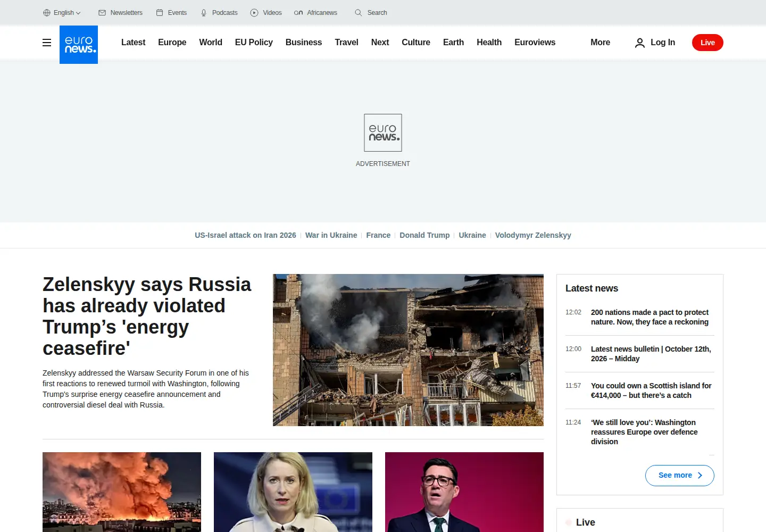
Task: Click the Podcasts microphone icon
Action: 204,13
